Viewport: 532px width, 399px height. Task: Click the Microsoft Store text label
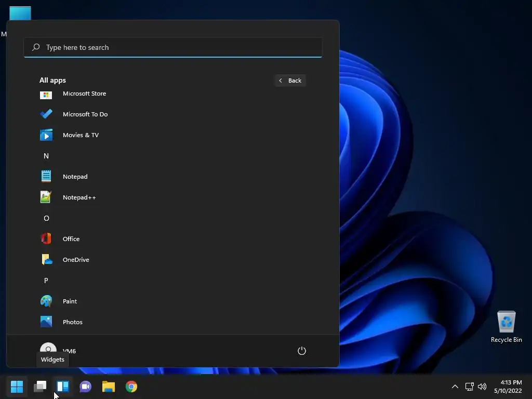tap(85, 94)
